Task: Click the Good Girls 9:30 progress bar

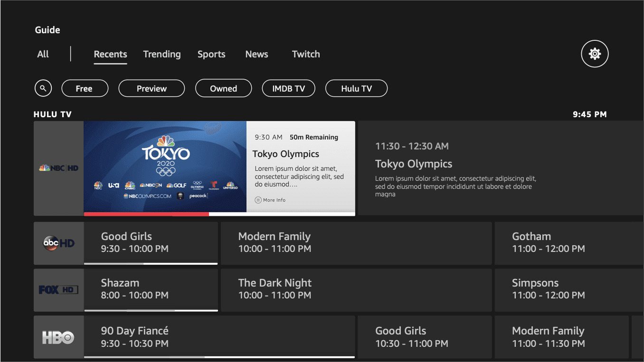Action: 151,263
